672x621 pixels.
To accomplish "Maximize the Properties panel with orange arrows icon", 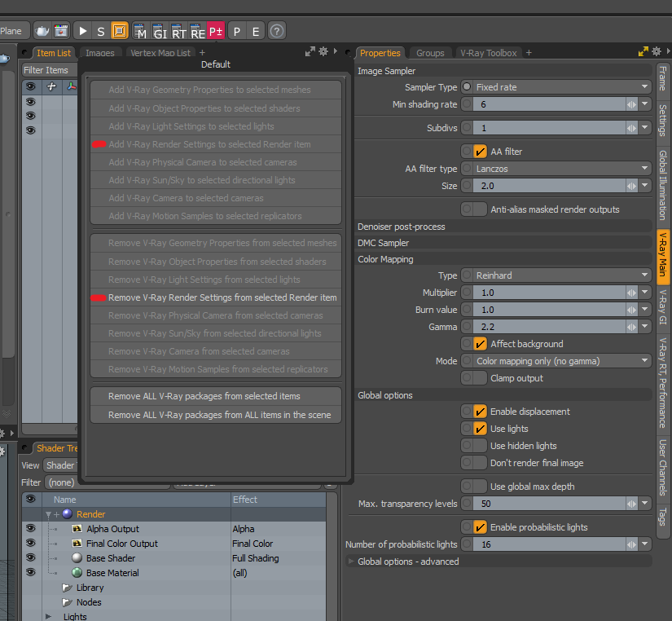I will point(643,51).
